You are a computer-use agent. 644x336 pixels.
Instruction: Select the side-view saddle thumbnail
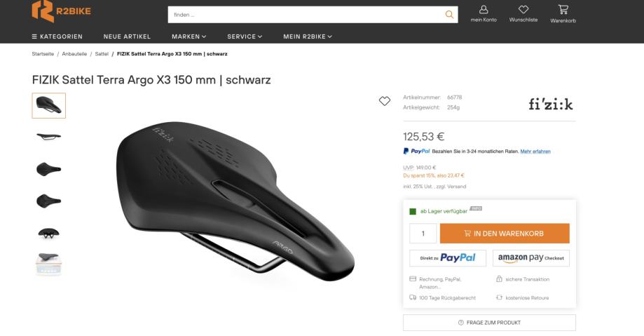point(48,137)
